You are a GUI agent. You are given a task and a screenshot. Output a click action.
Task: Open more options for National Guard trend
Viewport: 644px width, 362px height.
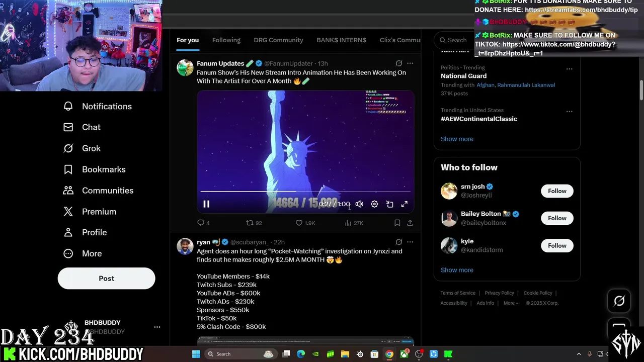pyautogui.click(x=569, y=69)
